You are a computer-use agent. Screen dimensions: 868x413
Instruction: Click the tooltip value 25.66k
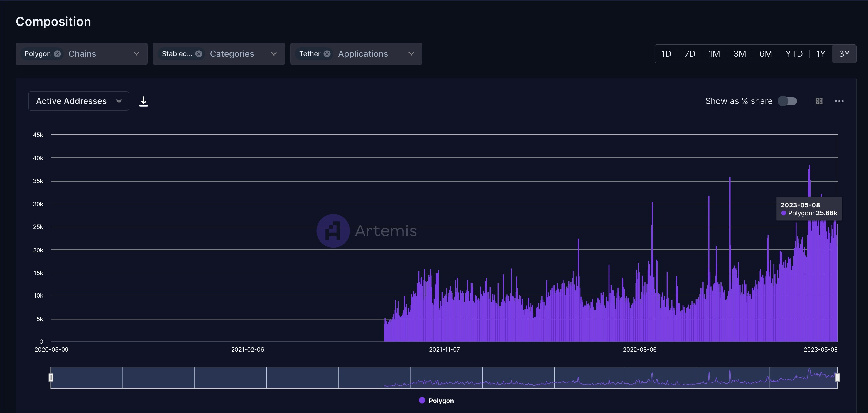click(x=826, y=213)
